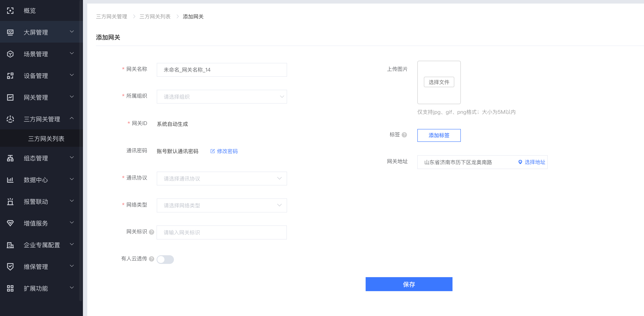Expand 维保管理 menu chevron
Screen dimensions: 644x316
(72, 266)
